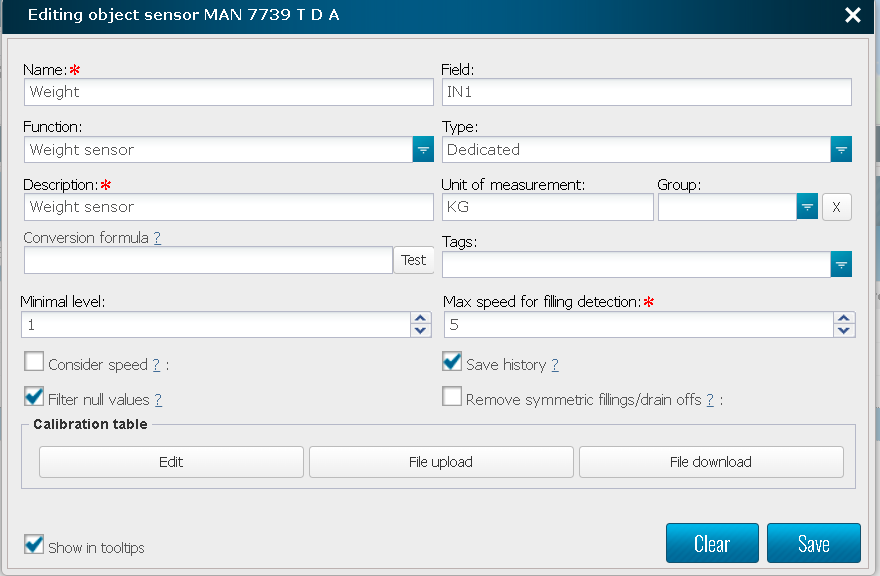Viewport: 880px width, 576px height.
Task: Edit the calibration table
Action: click(x=171, y=462)
